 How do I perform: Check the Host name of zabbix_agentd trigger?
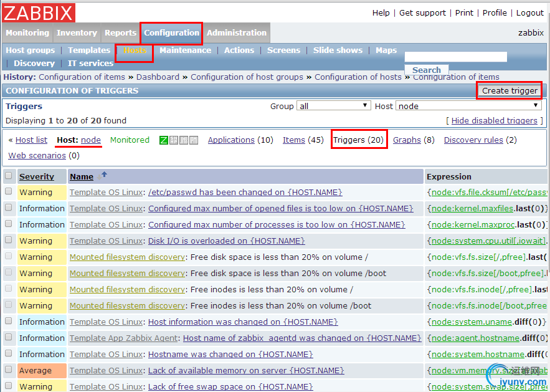coord(9,337)
